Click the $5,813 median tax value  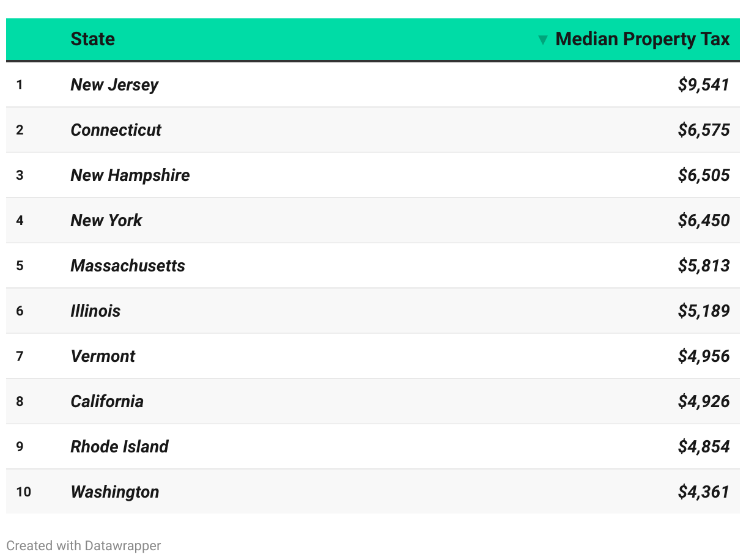(x=704, y=266)
